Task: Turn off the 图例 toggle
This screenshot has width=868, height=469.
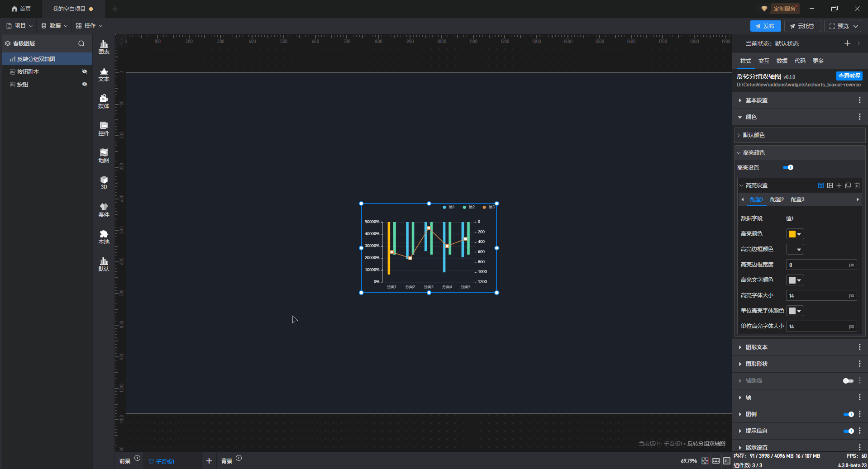Action: point(848,414)
